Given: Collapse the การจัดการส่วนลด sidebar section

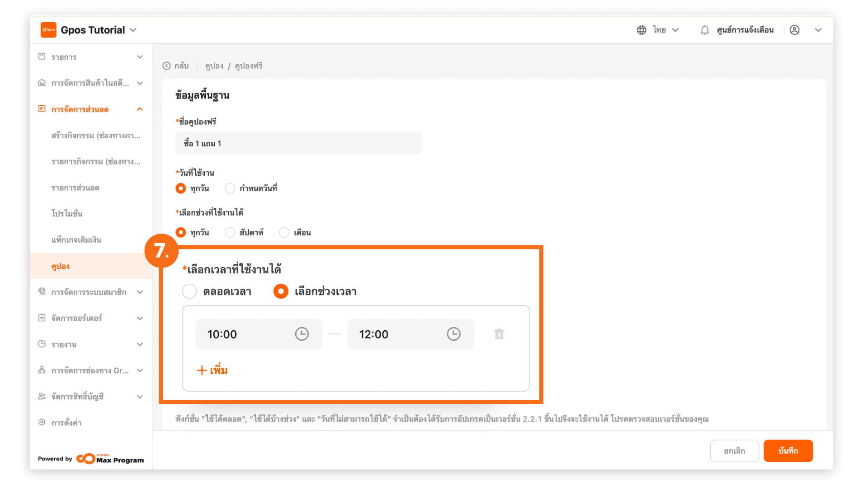Looking at the screenshot, I should pyautogui.click(x=140, y=109).
